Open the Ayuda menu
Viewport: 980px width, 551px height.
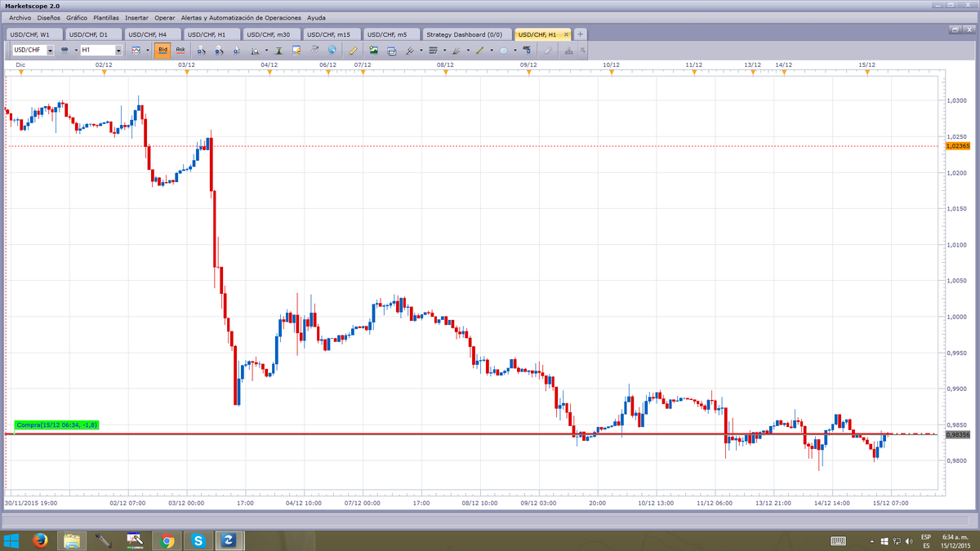tap(316, 17)
